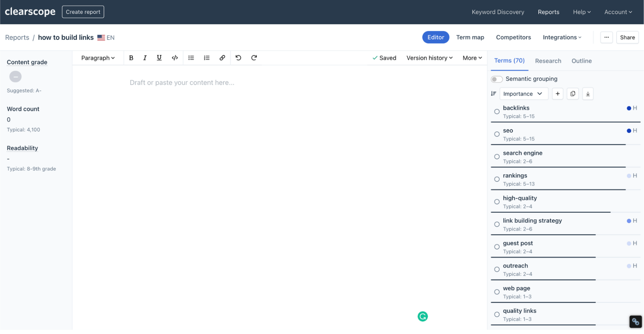Download the terms list
644x334 pixels.
coord(588,94)
